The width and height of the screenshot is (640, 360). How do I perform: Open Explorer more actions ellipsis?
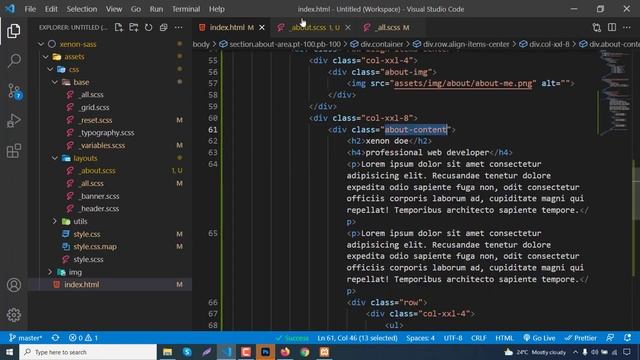coord(179,27)
